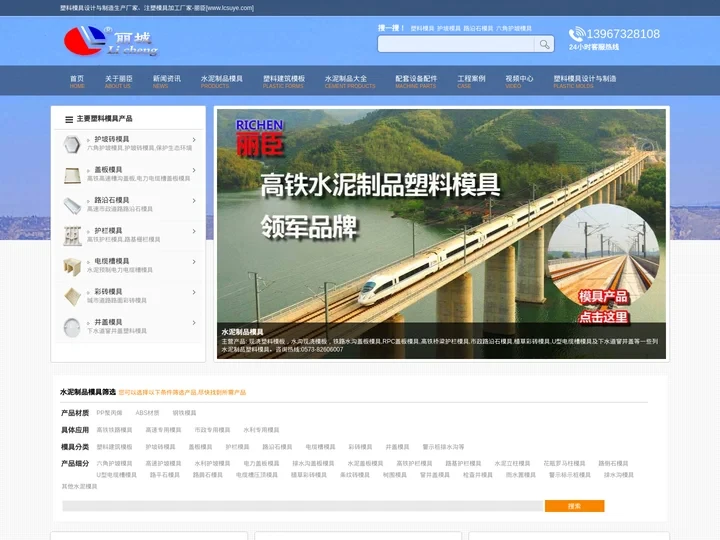The height and width of the screenshot is (540, 720).
Task: Select 其他水泥模具 in 产品细分 filter
Action: tap(79, 486)
